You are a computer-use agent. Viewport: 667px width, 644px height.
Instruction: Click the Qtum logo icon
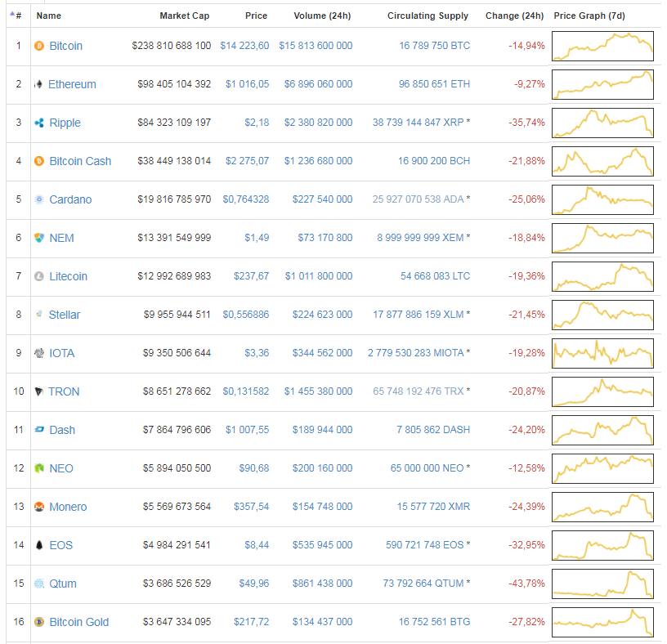[39, 584]
